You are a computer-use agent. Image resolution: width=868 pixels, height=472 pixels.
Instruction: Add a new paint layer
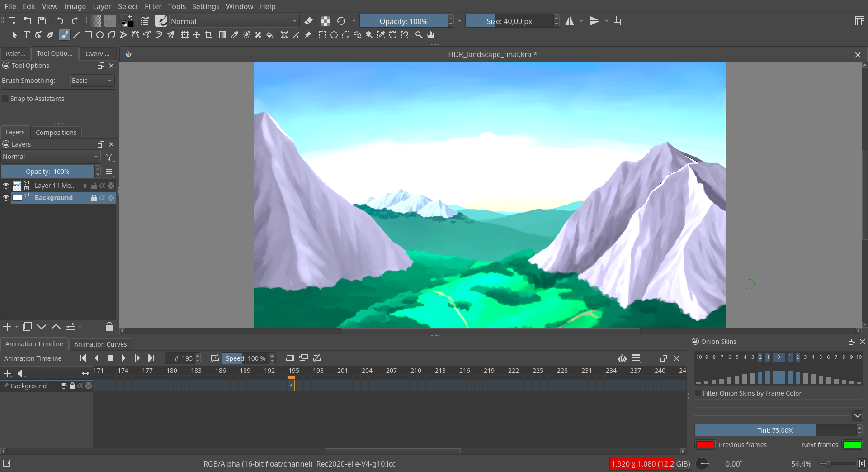pos(6,327)
